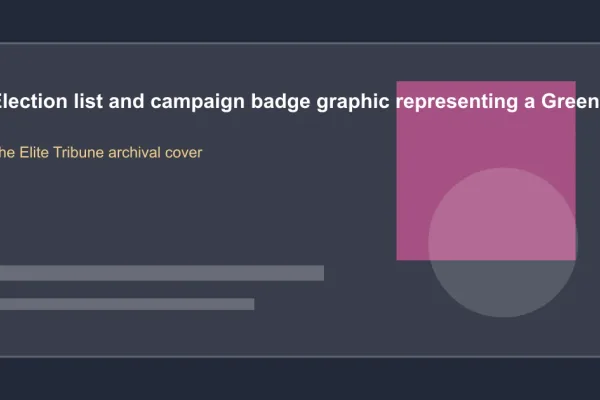Click empty card area beneath the subtitle
The height and width of the screenshot is (400, 600).
pyautogui.click(x=191, y=211)
